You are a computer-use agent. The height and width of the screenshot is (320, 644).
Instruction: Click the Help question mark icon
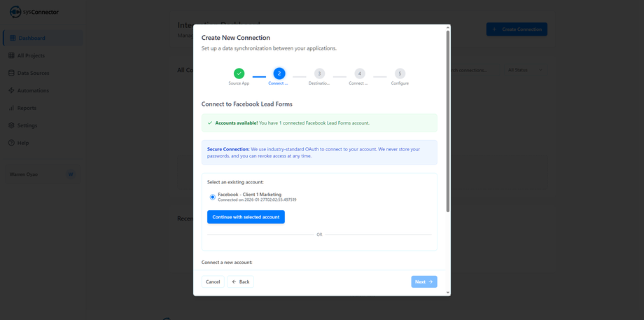click(x=11, y=143)
